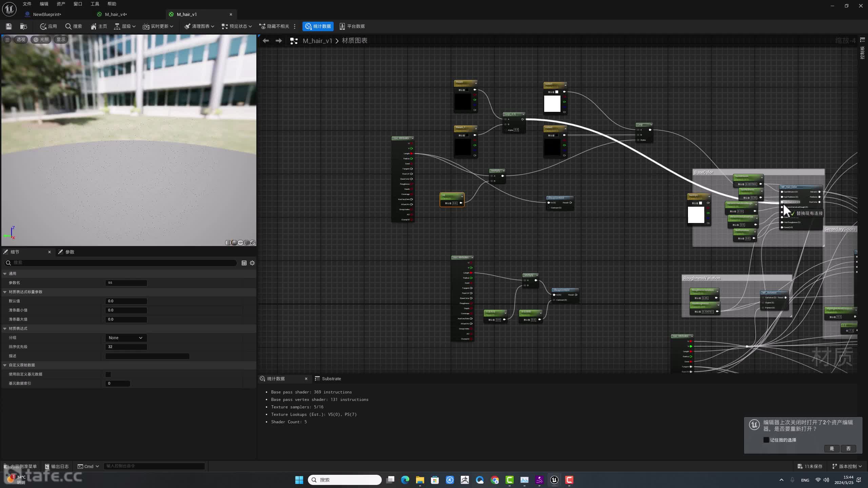Viewport: 868px width, 488px height.
Task: Enable 使用自定义基元数据 checkbox
Action: tap(108, 374)
